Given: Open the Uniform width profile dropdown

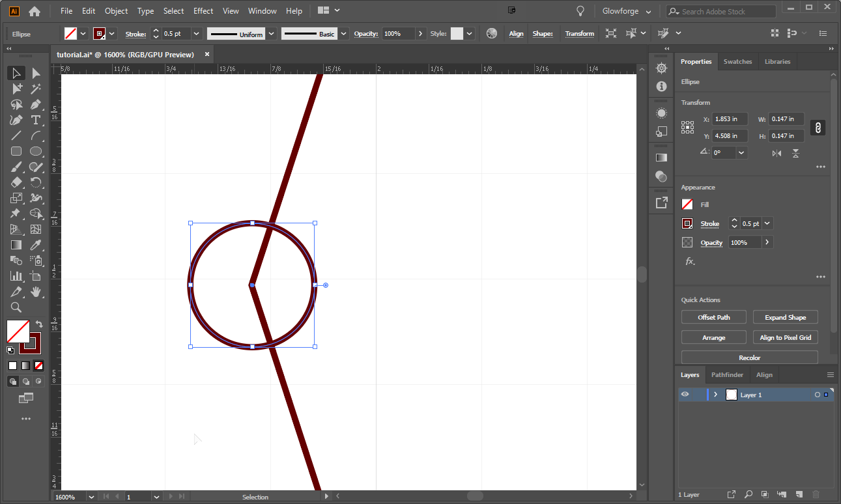Looking at the screenshot, I should click(x=271, y=33).
